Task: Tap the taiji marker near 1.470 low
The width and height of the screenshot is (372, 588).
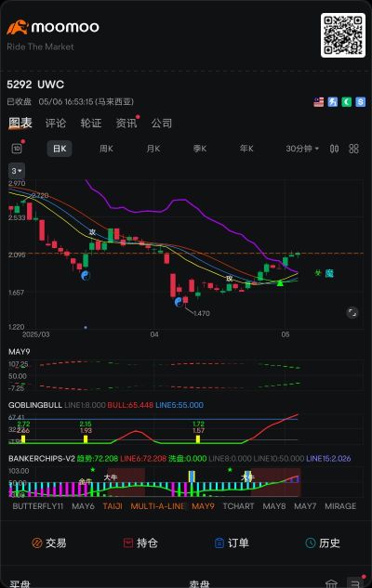Action: [x=179, y=302]
